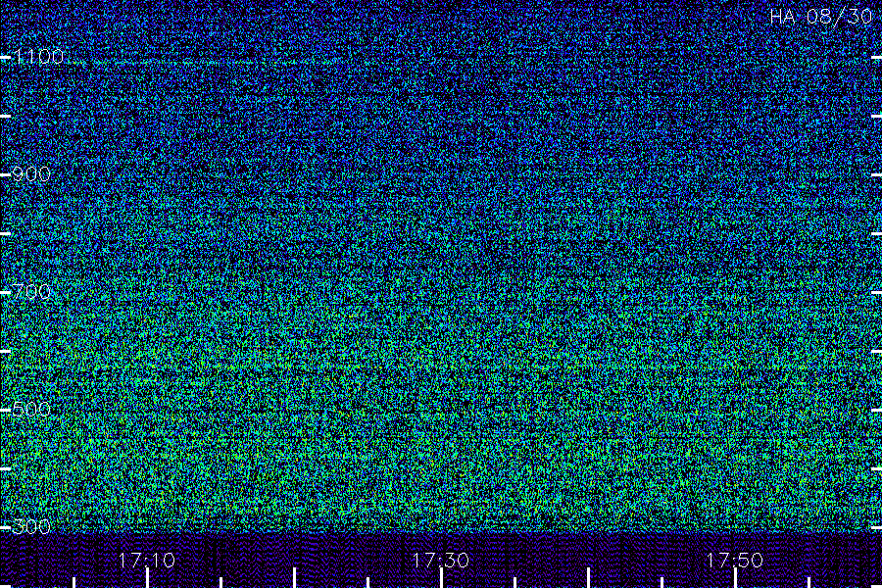Click the 900 frequency axis label
The image size is (882, 588).
(31, 173)
